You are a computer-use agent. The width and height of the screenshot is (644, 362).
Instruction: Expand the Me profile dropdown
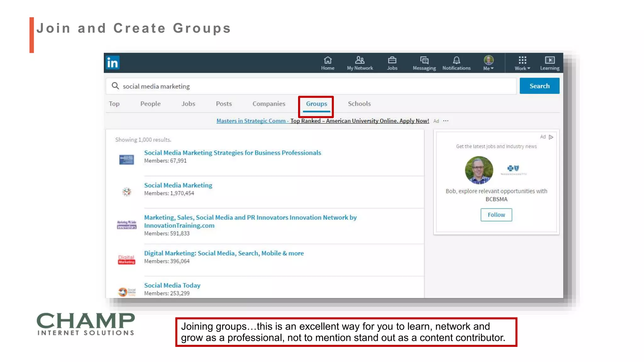488,63
